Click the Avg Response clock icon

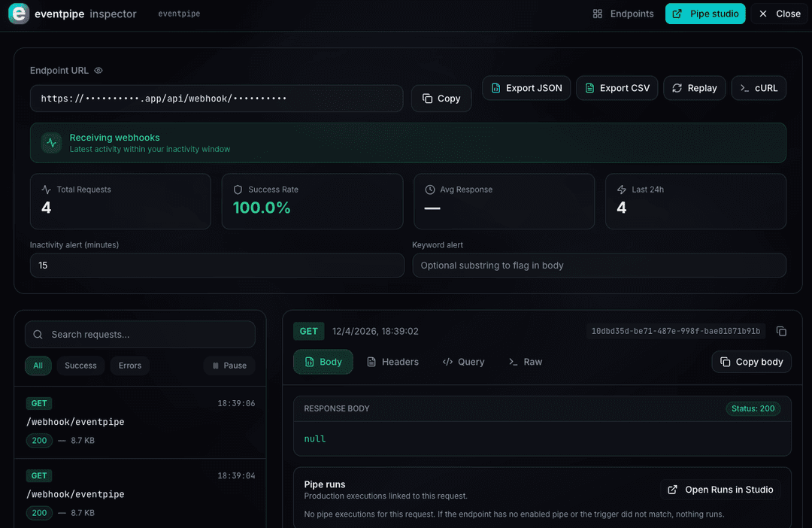430,190
